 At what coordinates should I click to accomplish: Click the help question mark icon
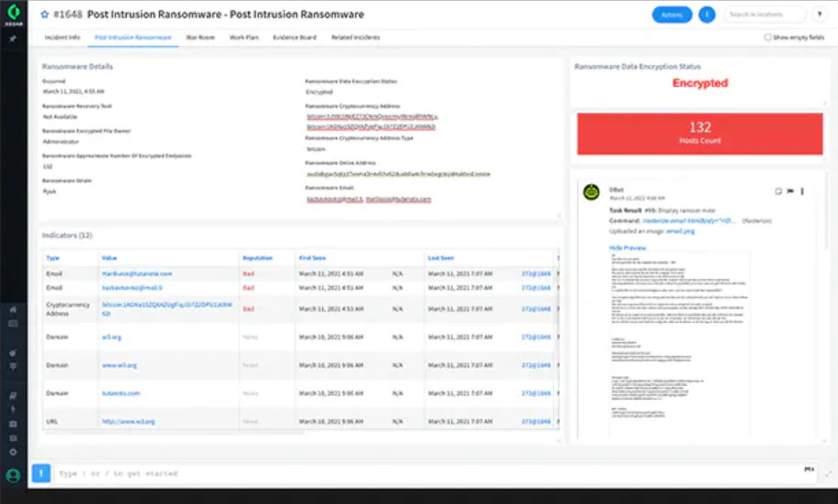point(820,15)
